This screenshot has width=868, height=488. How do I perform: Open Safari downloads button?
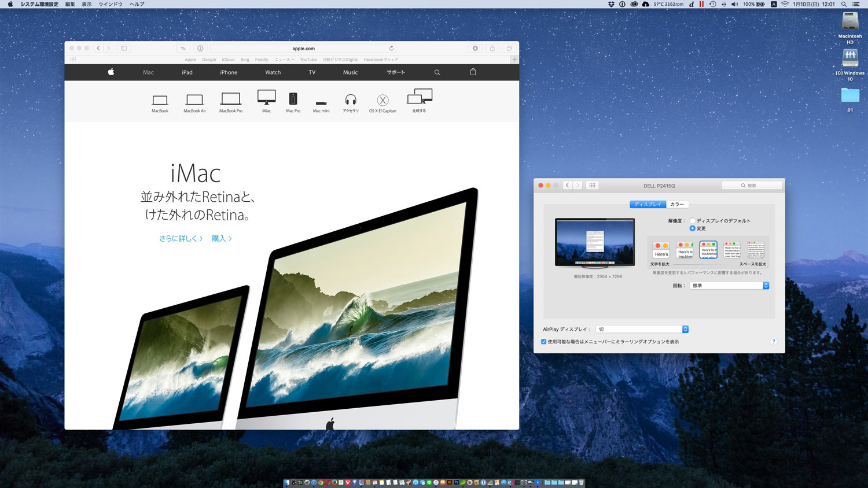point(475,49)
